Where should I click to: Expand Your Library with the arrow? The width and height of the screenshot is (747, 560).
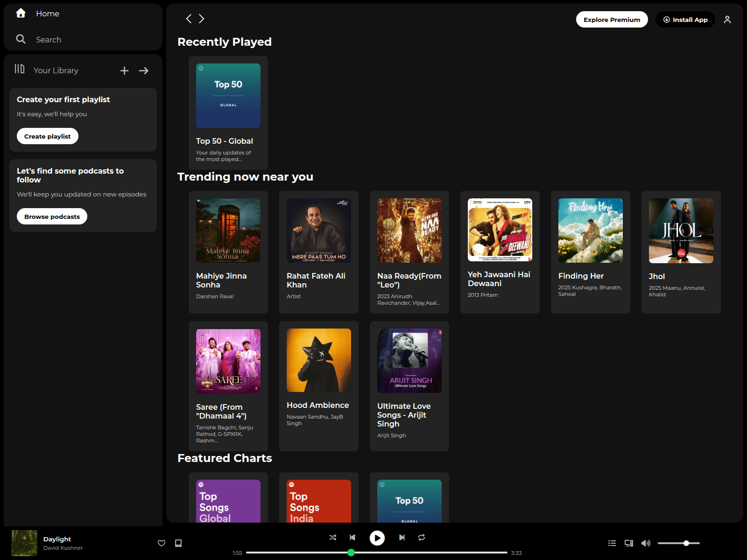pyautogui.click(x=144, y=70)
